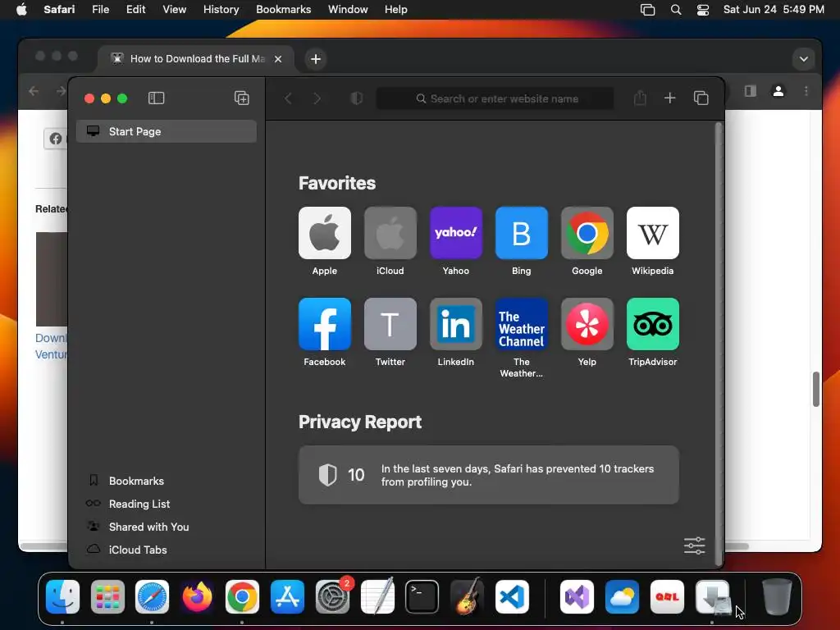Add a new tab with plus icon in Safari
The width and height of the screenshot is (840, 630).
coord(669,98)
